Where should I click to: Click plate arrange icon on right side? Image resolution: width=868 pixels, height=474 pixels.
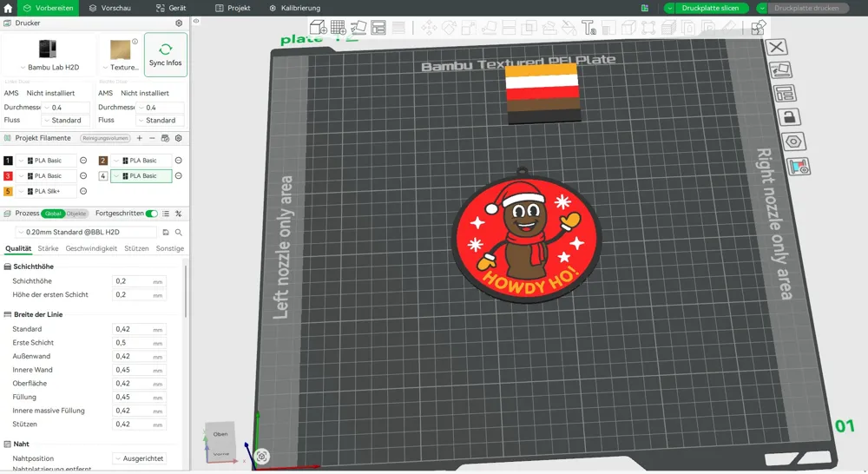(785, 94)
